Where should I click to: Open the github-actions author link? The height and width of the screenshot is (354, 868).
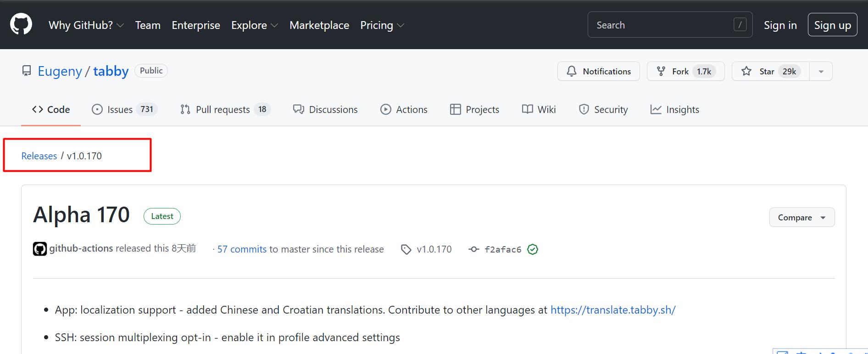tap(81, 248)
